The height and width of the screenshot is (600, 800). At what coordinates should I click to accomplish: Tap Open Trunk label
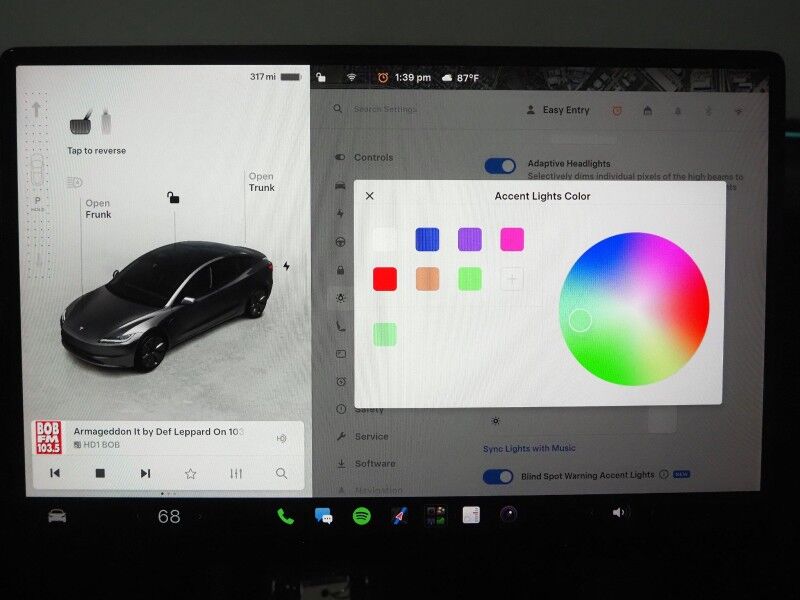tap(261, 182)
